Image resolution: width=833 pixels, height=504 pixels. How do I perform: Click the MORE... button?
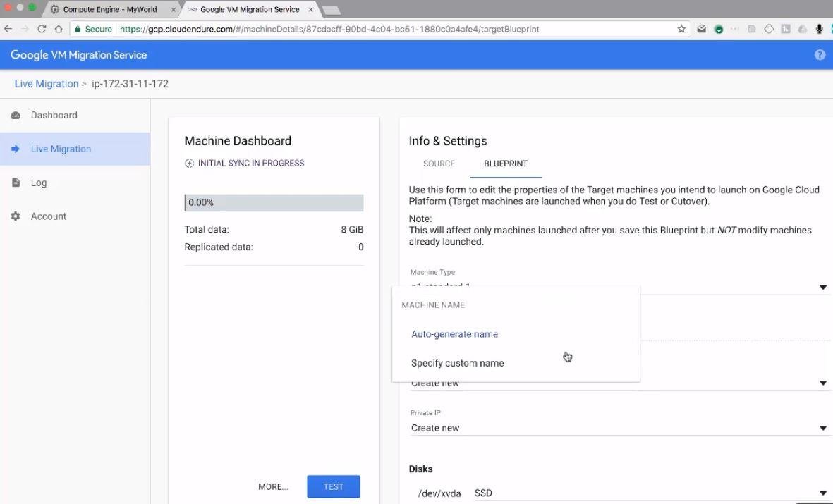[273, 487]
